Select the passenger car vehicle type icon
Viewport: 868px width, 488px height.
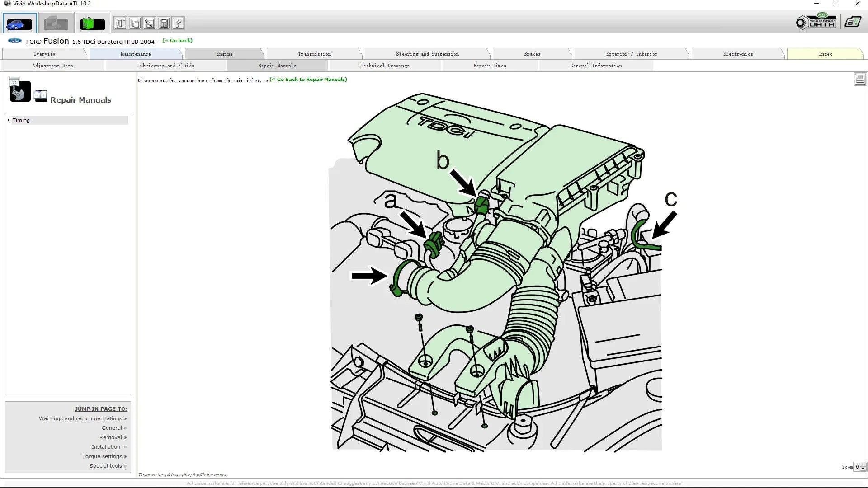click(x=19, y=23)
